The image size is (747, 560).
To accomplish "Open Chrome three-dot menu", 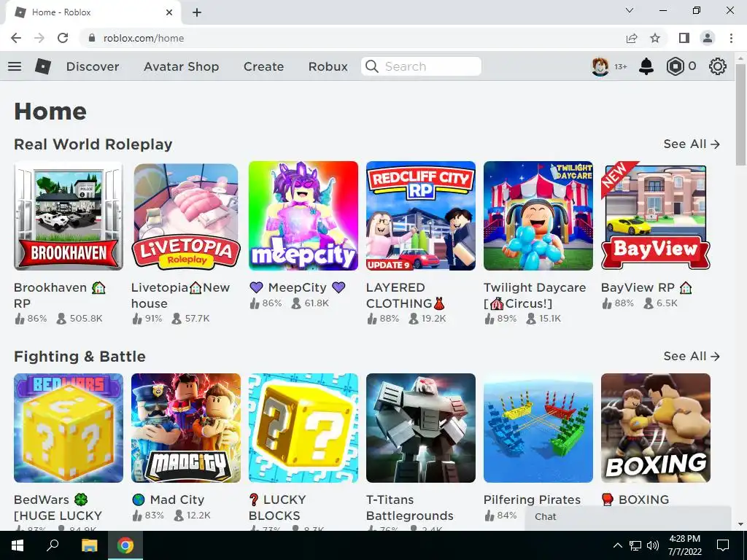I will pos(731,38).
